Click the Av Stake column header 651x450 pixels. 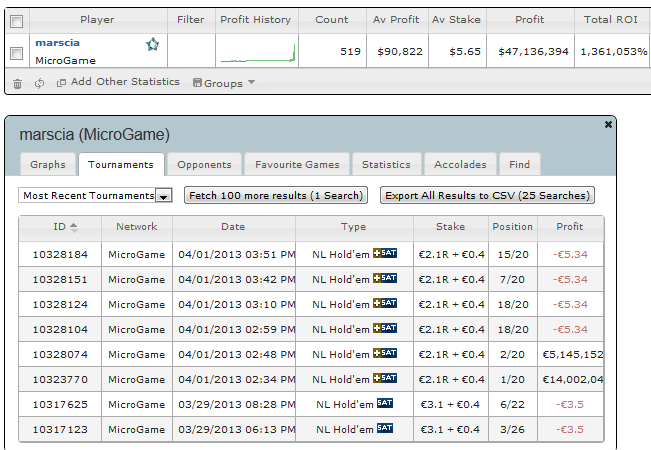click(456, 20)
